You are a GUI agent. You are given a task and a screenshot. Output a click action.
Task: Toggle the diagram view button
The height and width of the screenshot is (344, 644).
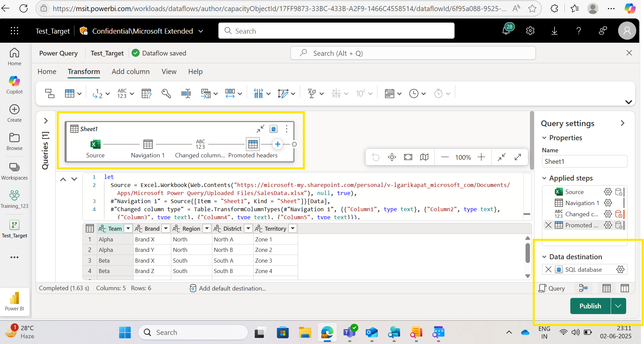coord(583,288)
